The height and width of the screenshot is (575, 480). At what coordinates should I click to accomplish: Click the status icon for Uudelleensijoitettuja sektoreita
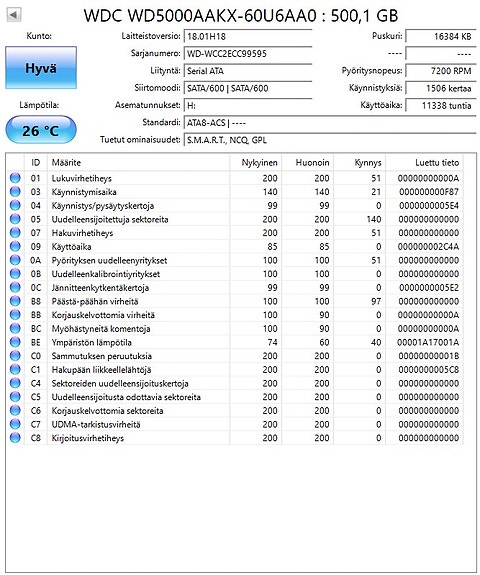pos(15,219)
